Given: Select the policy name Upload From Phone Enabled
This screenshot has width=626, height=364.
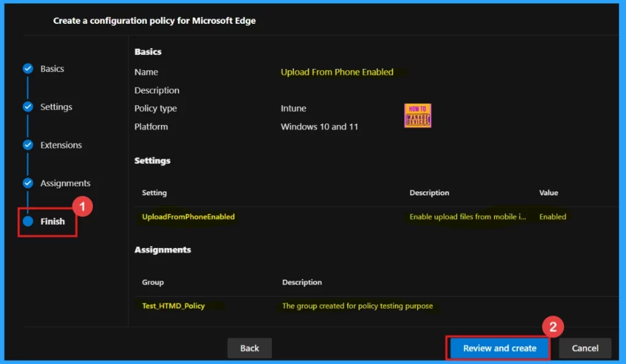Looking at the screenshot, I should click(337, 72).
